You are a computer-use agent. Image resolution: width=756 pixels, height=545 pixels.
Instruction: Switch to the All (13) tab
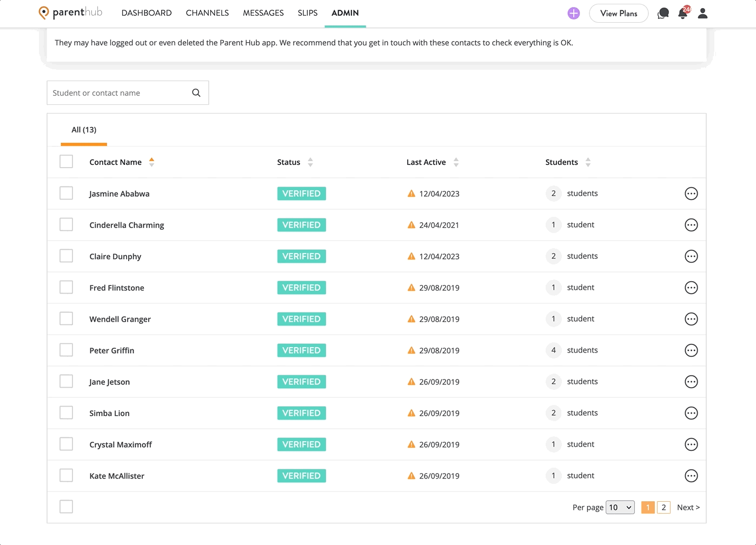click(84, 130)
